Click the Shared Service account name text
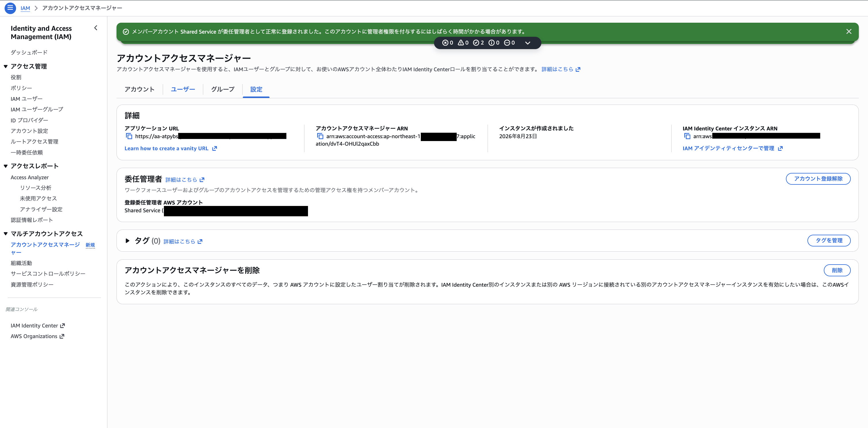 click(x=143, y=211)
